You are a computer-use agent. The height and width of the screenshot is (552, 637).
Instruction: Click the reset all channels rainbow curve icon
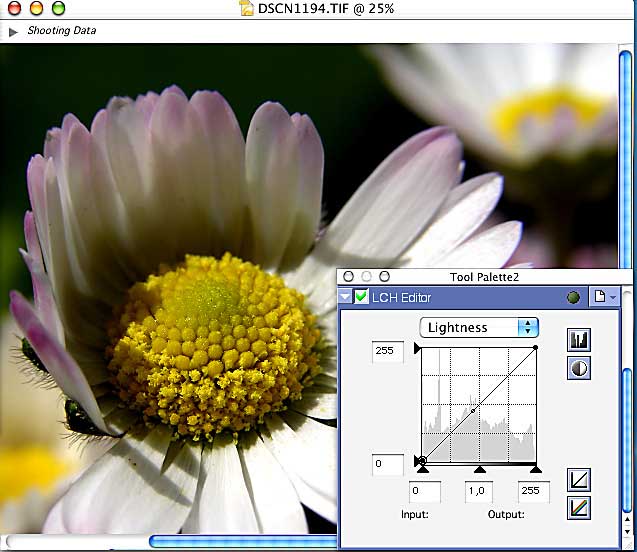(x=578, y=508)
